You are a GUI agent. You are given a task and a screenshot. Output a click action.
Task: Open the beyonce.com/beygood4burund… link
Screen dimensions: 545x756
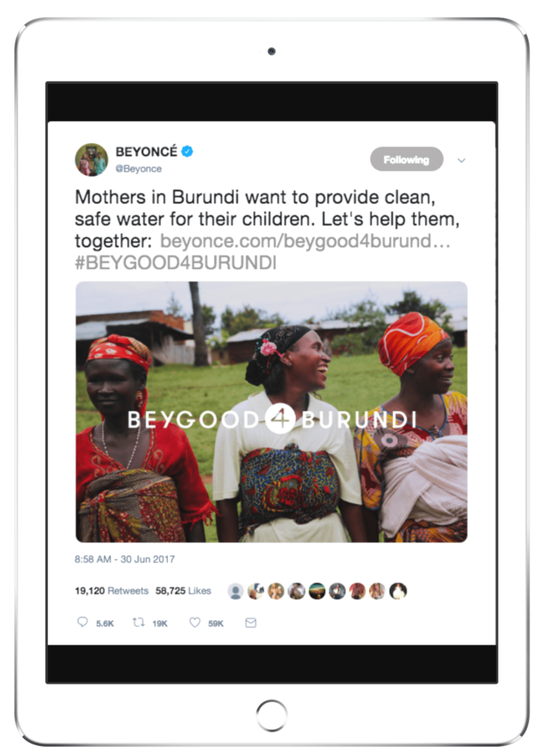point(305,241)
